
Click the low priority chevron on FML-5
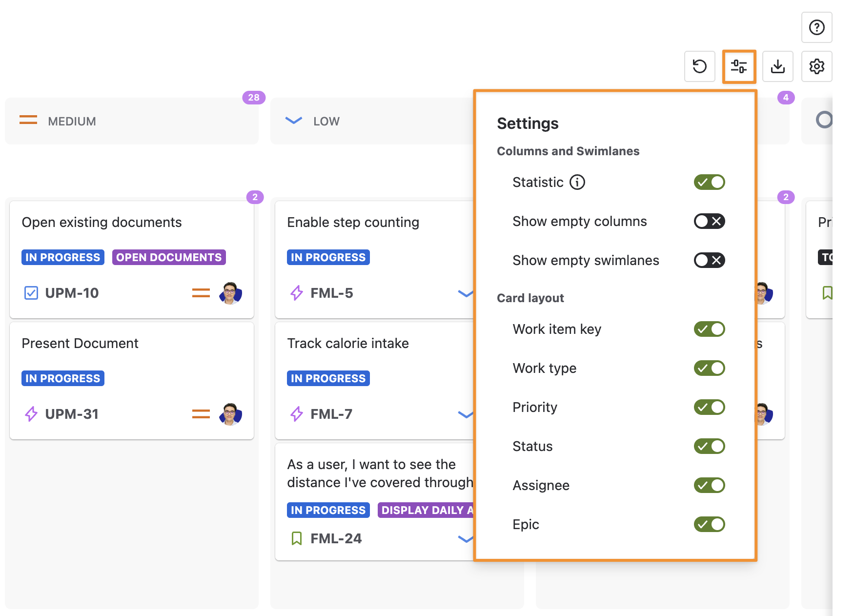pyautogui.click(x=465, y=293)
